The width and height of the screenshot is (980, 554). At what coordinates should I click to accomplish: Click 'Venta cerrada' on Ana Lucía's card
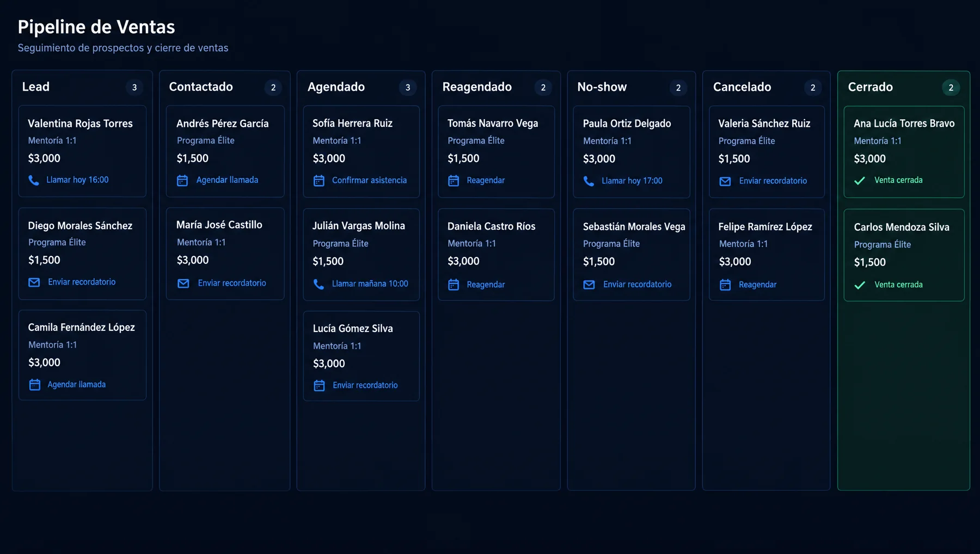[x=898, y=180]
